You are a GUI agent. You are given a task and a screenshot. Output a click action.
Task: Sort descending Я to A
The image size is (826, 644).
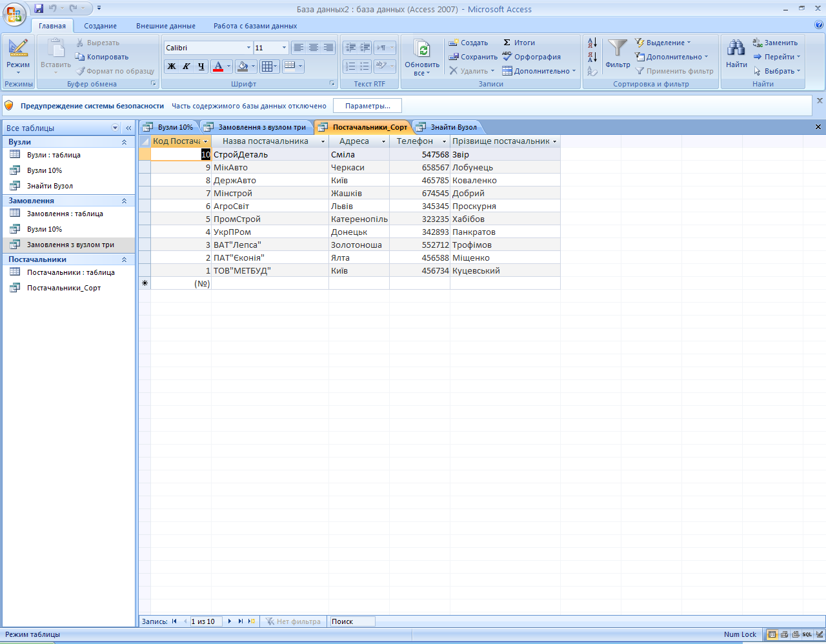point(592,57)
